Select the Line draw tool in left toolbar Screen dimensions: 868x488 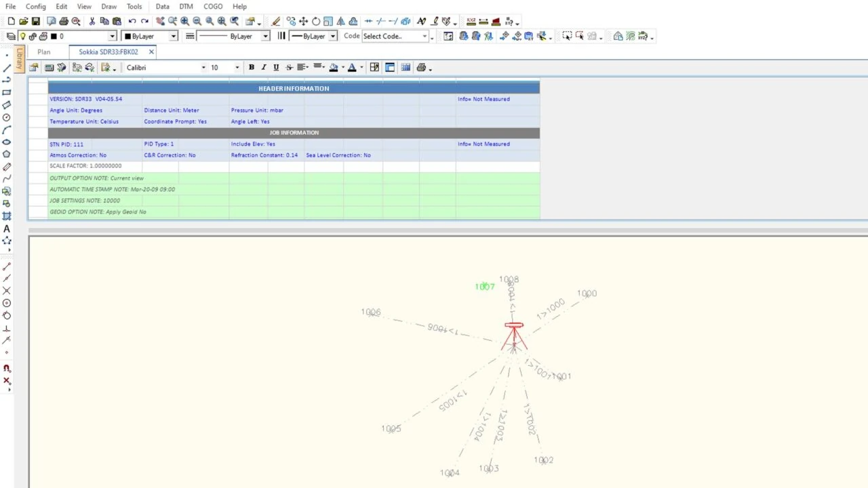(x=7, y=68)
